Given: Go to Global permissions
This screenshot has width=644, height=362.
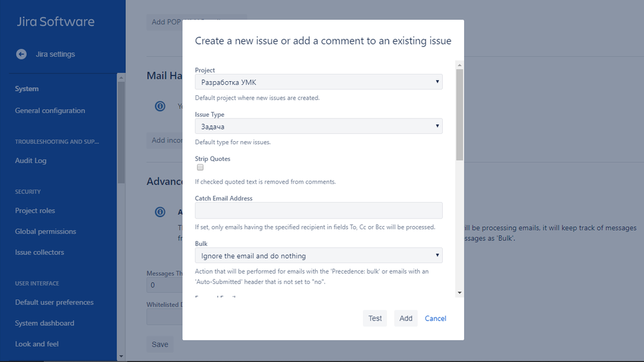Looking at the screenshot, I should 46,231.
